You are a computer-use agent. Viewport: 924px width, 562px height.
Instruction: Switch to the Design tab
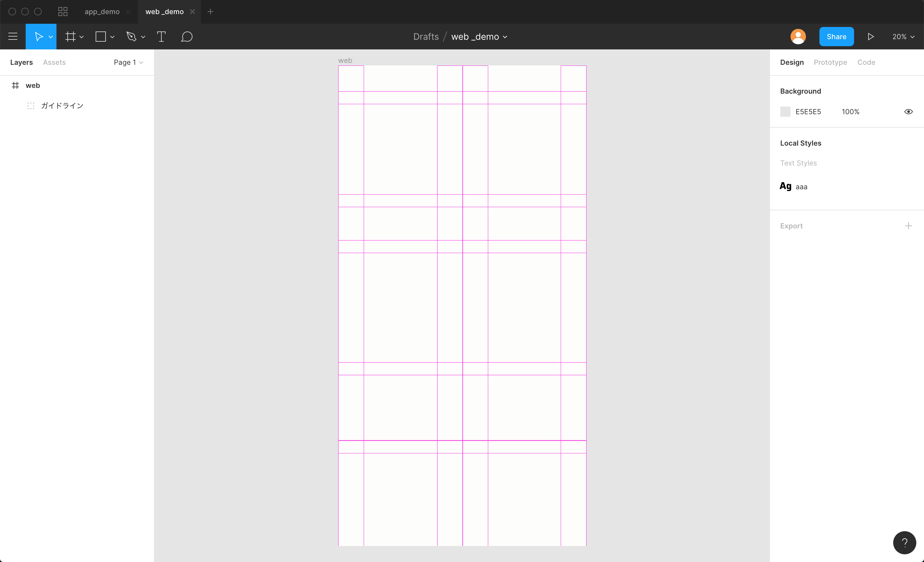[791, 62]
